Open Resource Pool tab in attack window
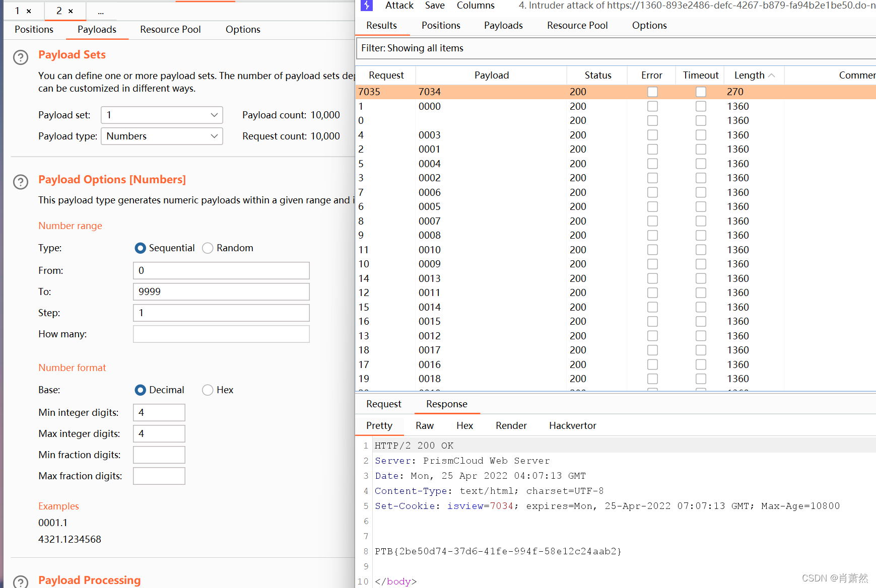The width and height of the screenshot is (876, 588). 577,26
